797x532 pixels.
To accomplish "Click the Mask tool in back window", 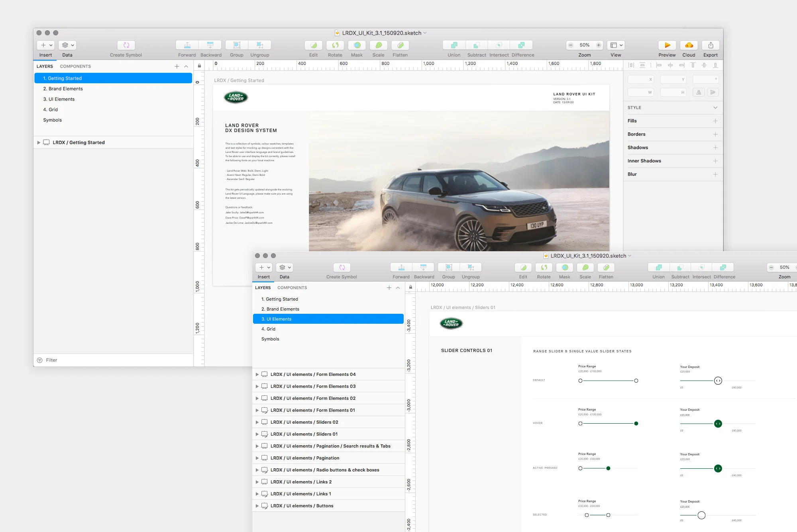I will 357,45.
